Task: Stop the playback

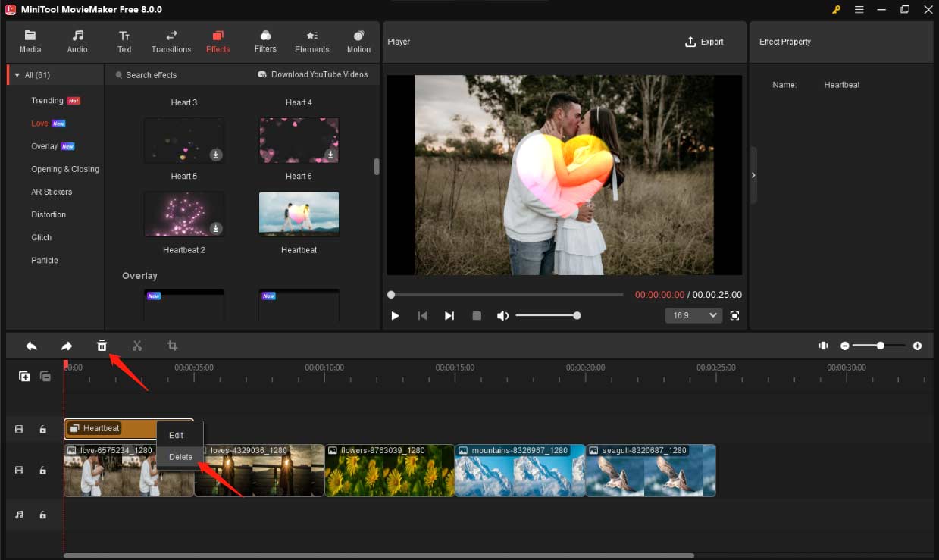Action: (477, 316)
